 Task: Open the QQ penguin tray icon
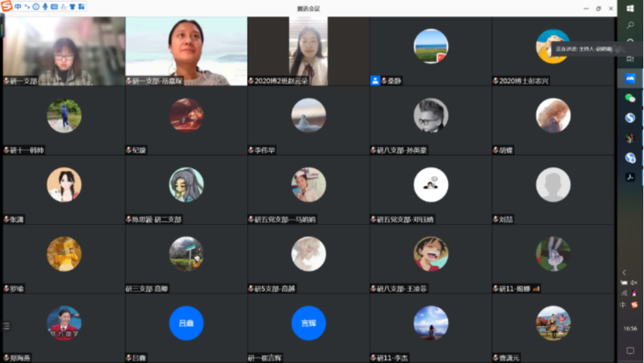(x=634, y=293)
